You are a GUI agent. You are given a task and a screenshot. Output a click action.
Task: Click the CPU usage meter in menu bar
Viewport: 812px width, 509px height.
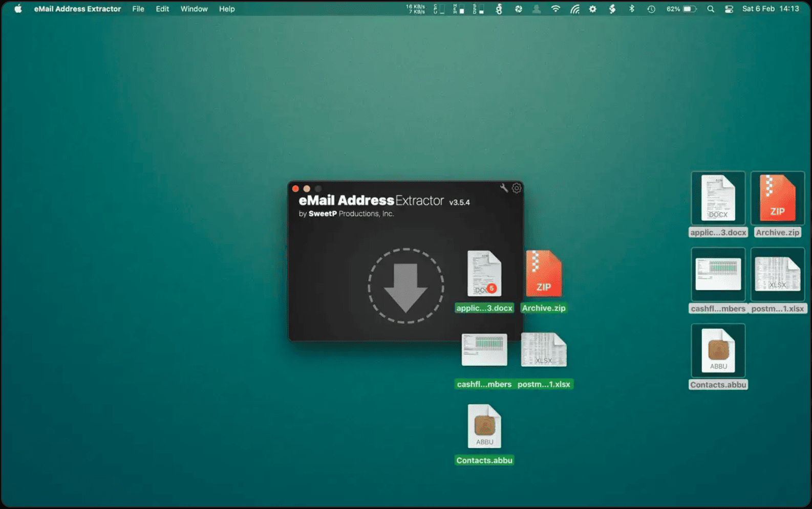click(439, 9)
